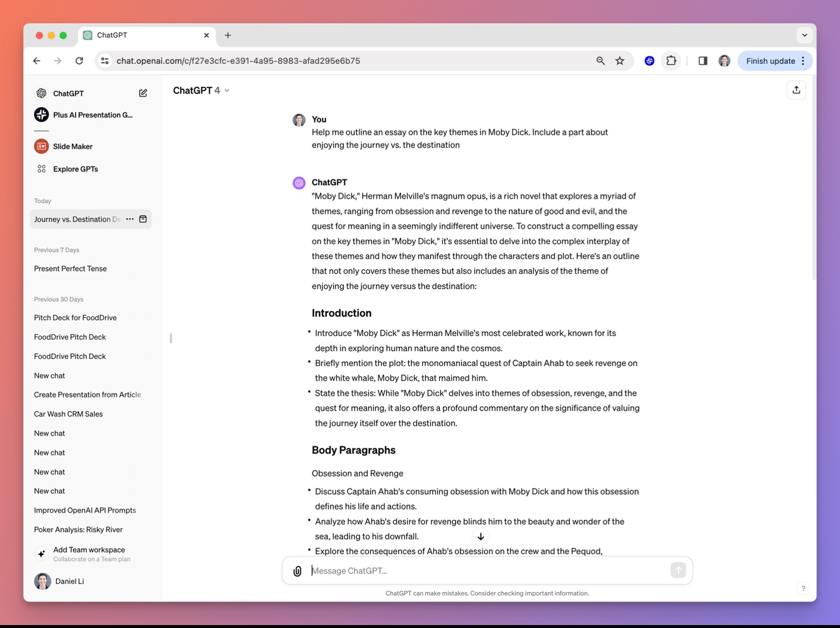This screenshot has width=840, height=628.
Task: Click the user avatar beside You message
Action: (299, 120)
